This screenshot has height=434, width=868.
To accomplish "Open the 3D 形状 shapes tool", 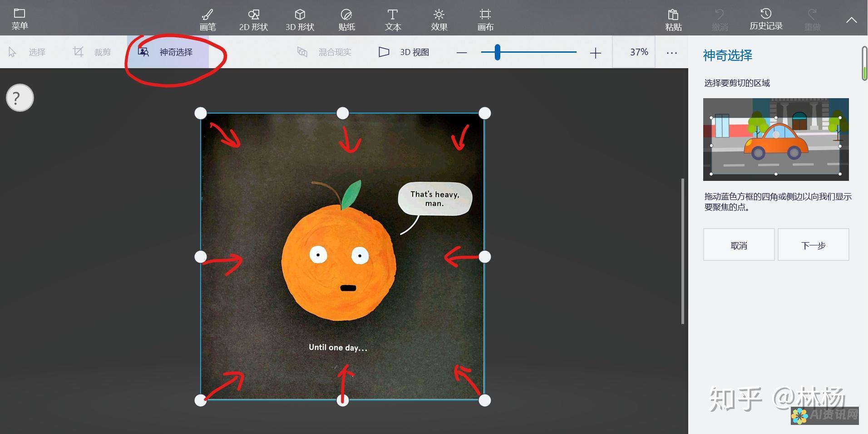I will pyautogui.click(x=300, y=20).
